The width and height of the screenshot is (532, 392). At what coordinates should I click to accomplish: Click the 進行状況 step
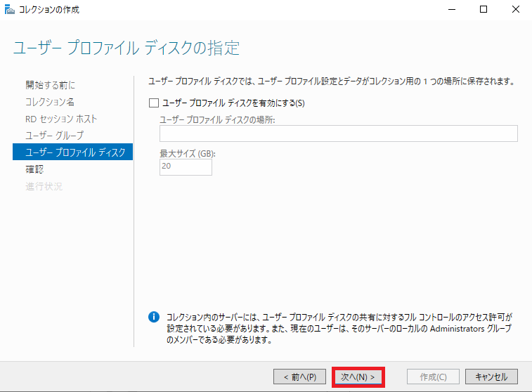click(44, 186)
